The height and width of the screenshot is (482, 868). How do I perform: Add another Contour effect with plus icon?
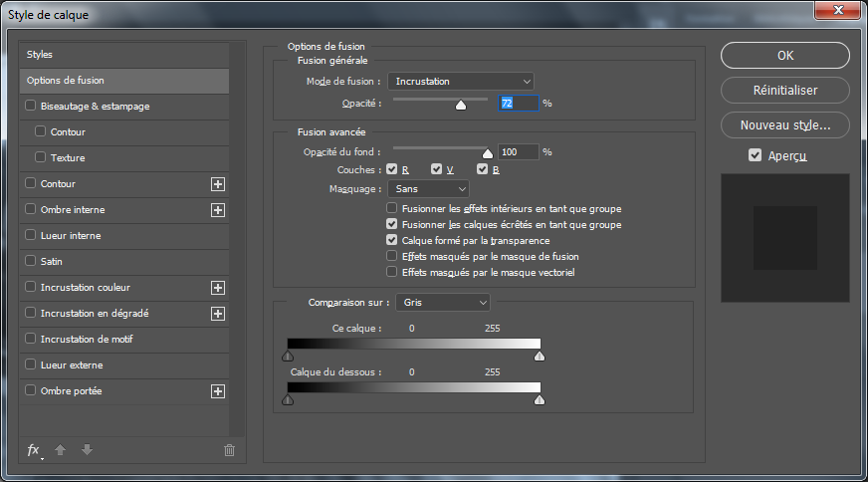pyautogui.click(x=218, y=184)
